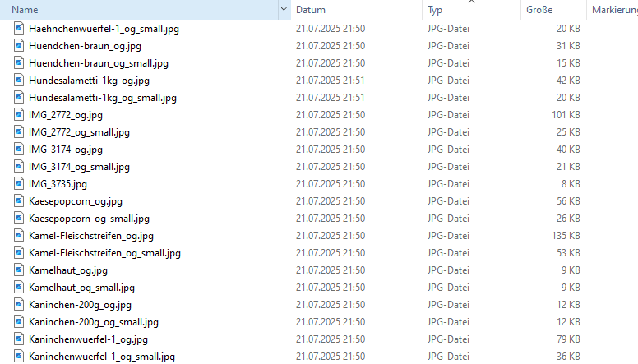
Task: Select the icon for Kaesepopcorn_og.jpg
Action: 19,200
